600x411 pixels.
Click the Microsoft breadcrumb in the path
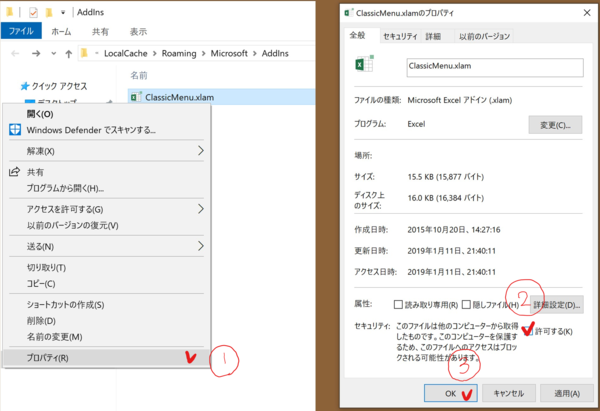point(229,54)
